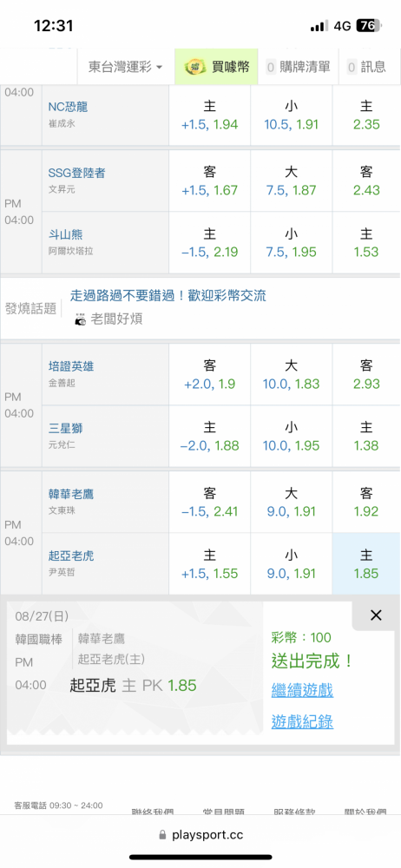Screen dimensions: 401x868
Task: Select 韓華老鷹 客 1.92 odds cell
Action: click(x=366, y=502)
